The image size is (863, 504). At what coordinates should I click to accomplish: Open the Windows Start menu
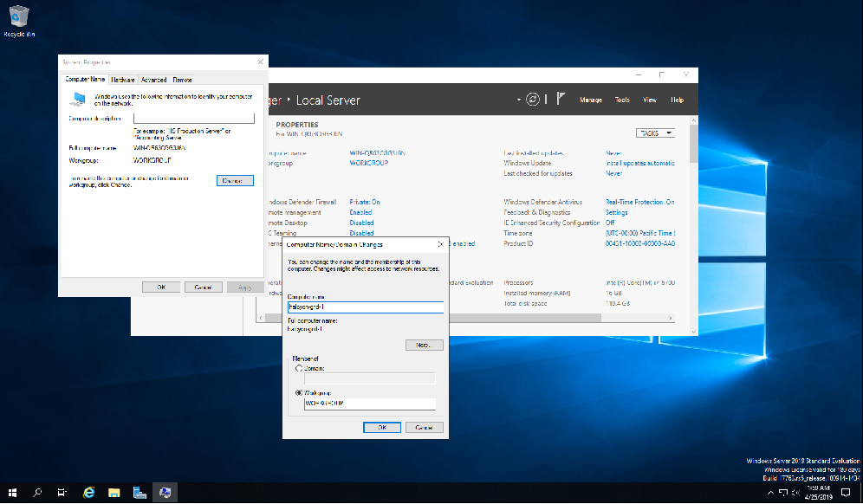(x=13, y=493)
